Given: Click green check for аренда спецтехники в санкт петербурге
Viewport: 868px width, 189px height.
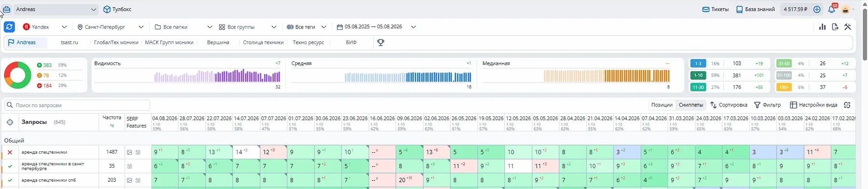Looking at the screenshot, I should click(10, 166).
